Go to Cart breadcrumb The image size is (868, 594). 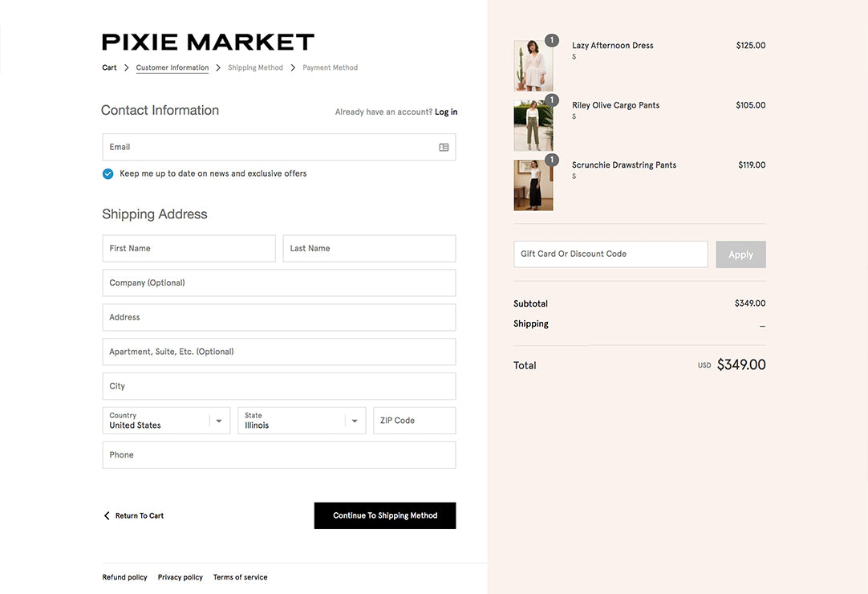pyautogui.click(x=109, y=67)
